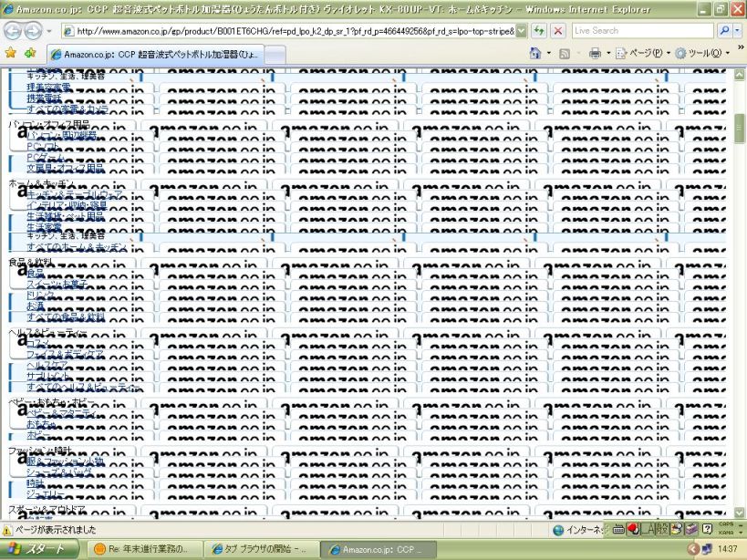The width and height of the screenshot is (747, 560).
Task: Open インテリア・収納・寝具 link
Action: pyautogui.click(x=67, y=206)
